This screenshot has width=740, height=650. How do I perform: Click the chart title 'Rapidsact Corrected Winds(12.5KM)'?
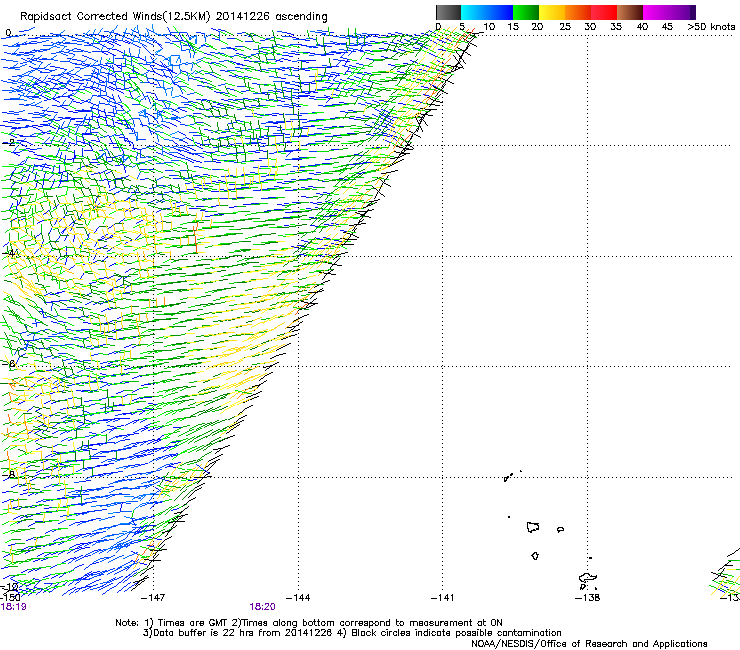tap(115, 17)
